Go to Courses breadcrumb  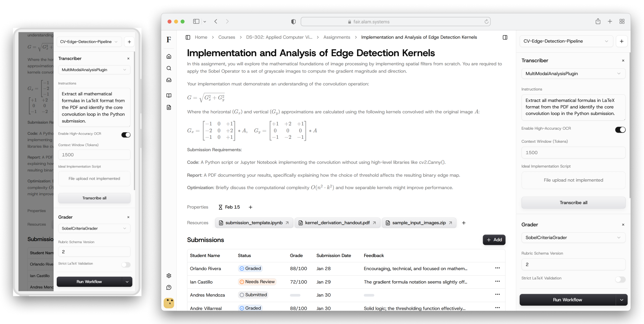(x=226, y=37)
